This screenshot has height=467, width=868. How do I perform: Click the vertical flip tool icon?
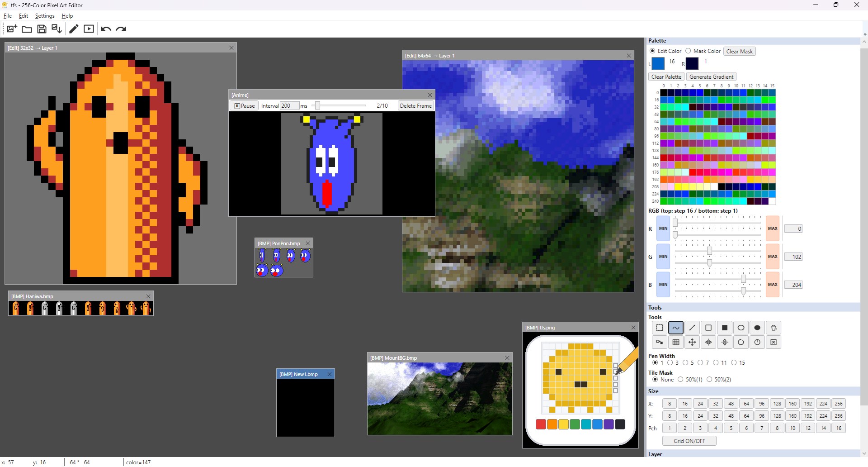point(725,343)
